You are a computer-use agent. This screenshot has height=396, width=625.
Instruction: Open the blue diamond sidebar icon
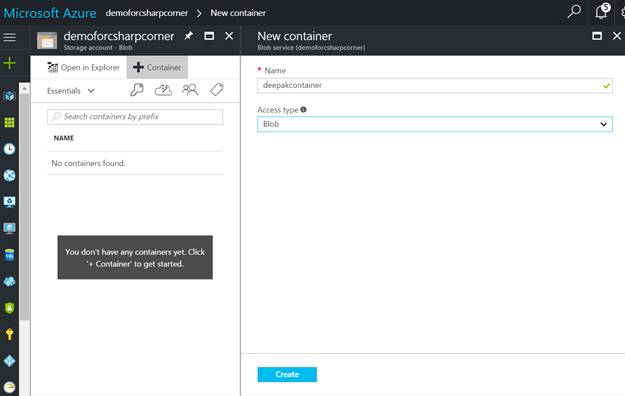(x=9, y=361)
